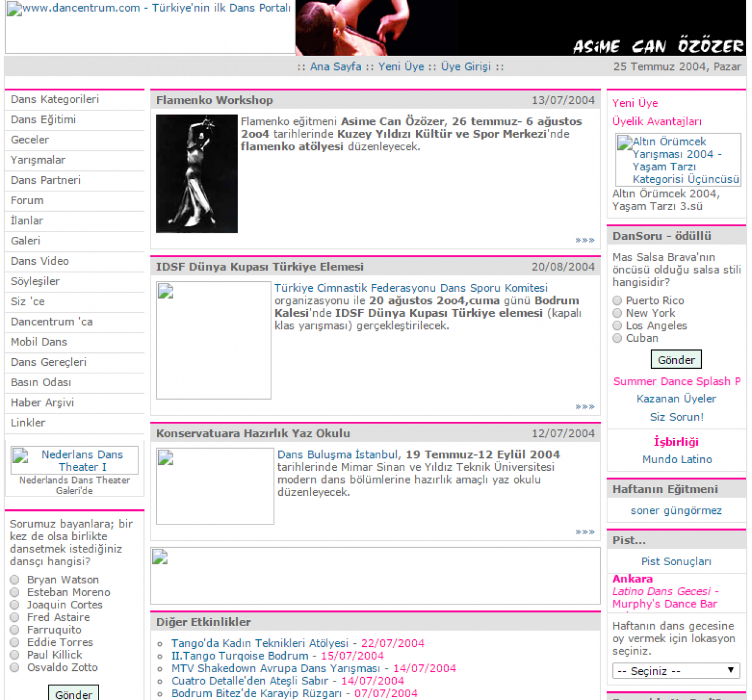This screenshot has width=752, height=700.
Task: Open Tango'da Kadın Teknikleri Atölyesi link
Action: (260, 643)
